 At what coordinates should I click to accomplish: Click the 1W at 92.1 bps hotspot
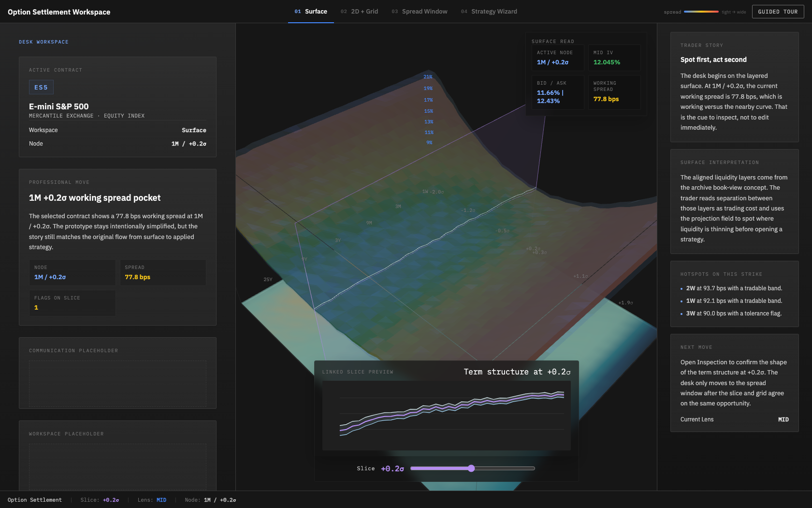(x=734, y=301)
